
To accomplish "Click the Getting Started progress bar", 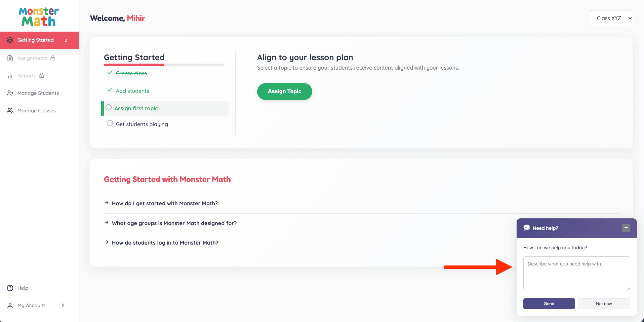I will click(164, 65).
